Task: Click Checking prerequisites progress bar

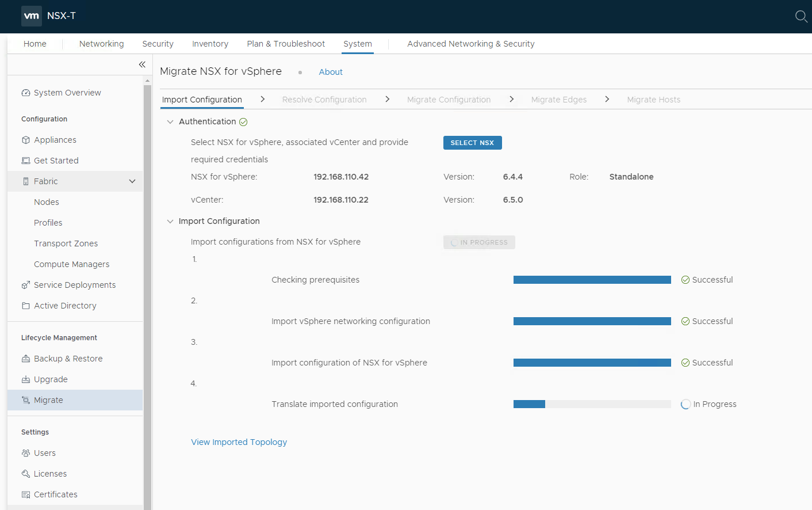Action: tap(592, 280)
